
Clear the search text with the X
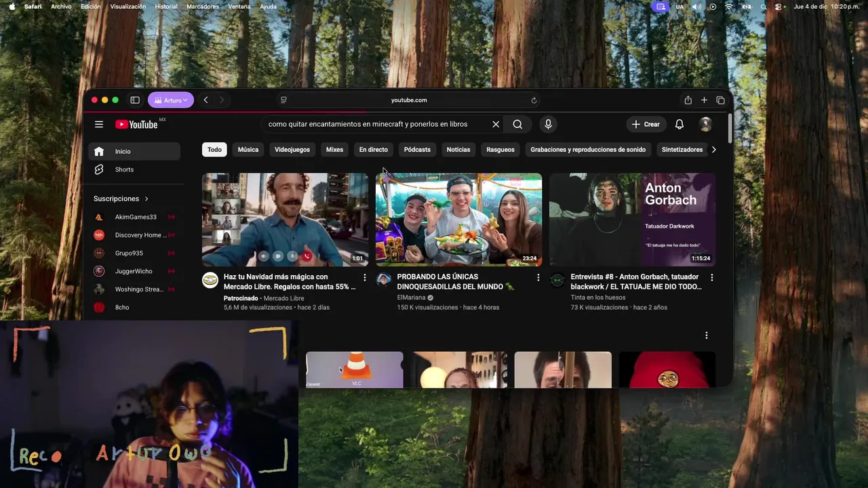496,124
